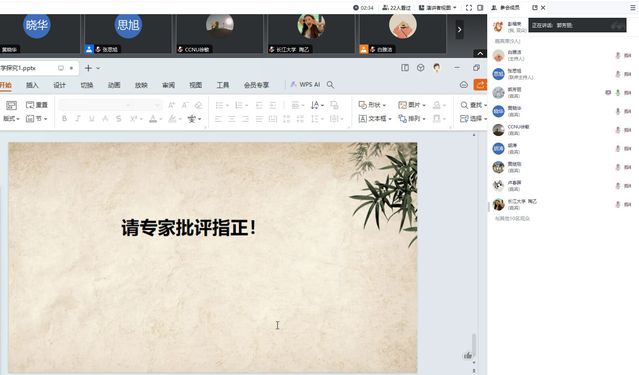This screenshot has width=639, height=375.
Task: Click microphone icon in 长江大学 participant row
Action: pos(618,204)
